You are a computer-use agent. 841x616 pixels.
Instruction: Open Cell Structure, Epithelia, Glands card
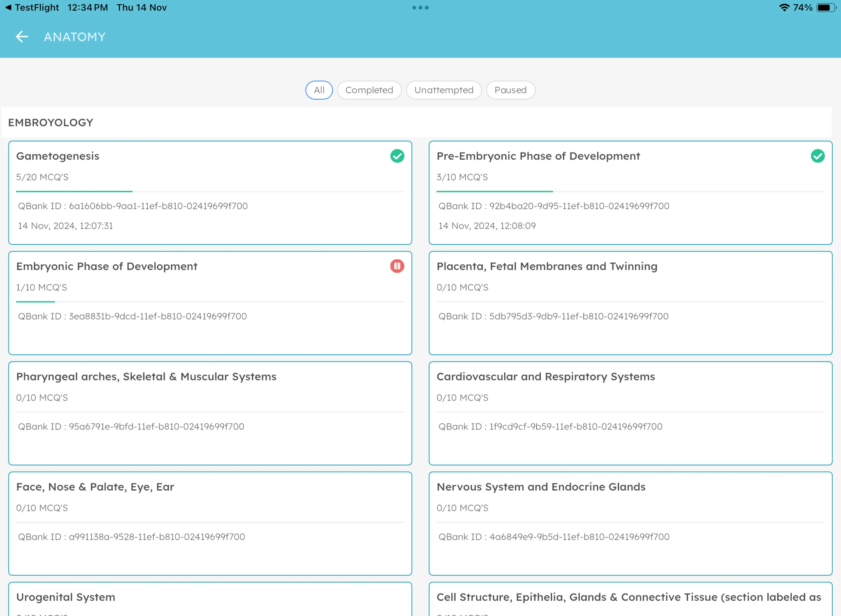(x=630, y=599)
